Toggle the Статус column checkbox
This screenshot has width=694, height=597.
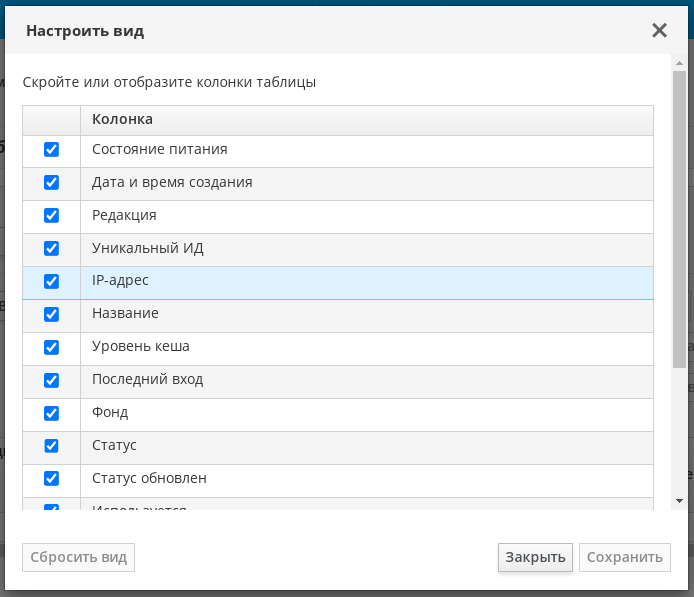tap(51, 446)
